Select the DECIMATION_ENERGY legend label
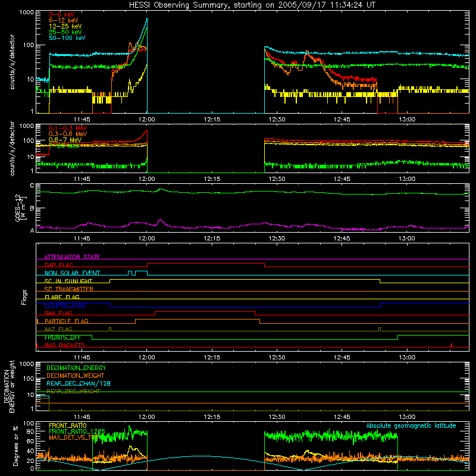 click(76, 368)
